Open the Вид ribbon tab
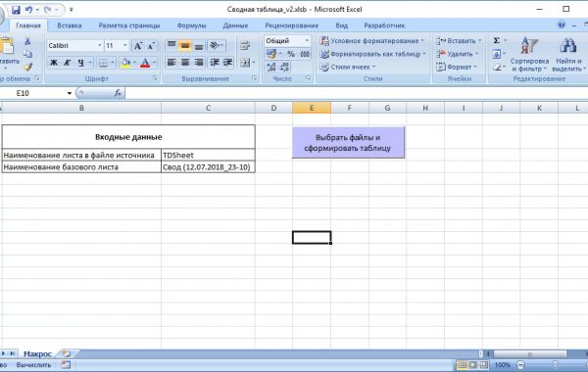The image size is (588, 372). (x=341, y=25)
